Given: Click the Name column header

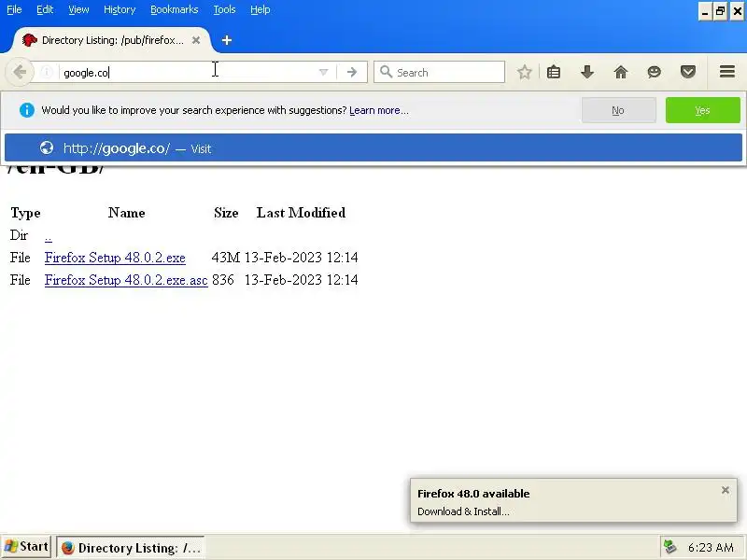Looking at the screenshot, I should point(126,213).
